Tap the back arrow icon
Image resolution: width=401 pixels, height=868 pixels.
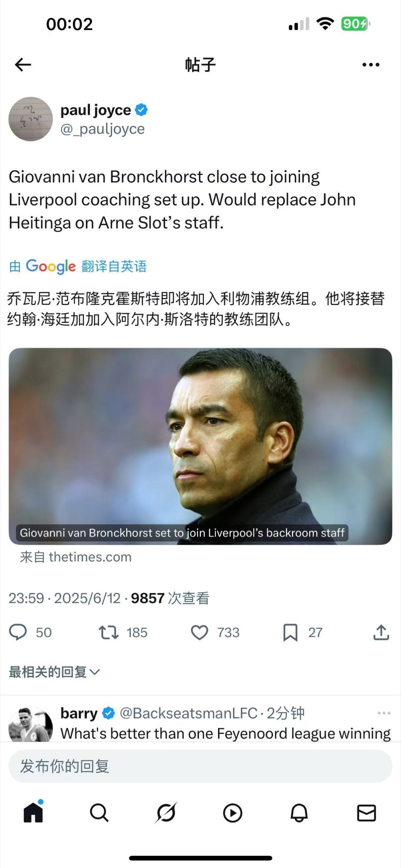click(23, 65)
